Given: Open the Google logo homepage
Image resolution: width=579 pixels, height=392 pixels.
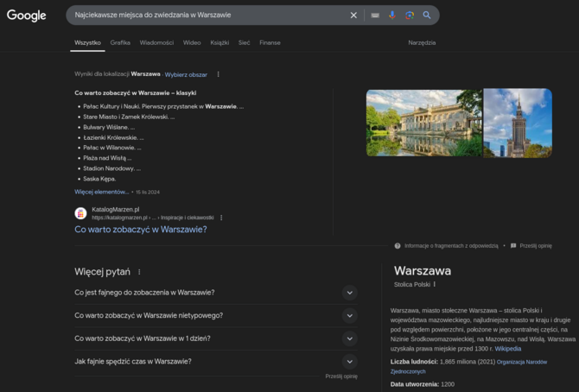Looking at the screenshot, I should pyautogui.click(x=26, y=16).
